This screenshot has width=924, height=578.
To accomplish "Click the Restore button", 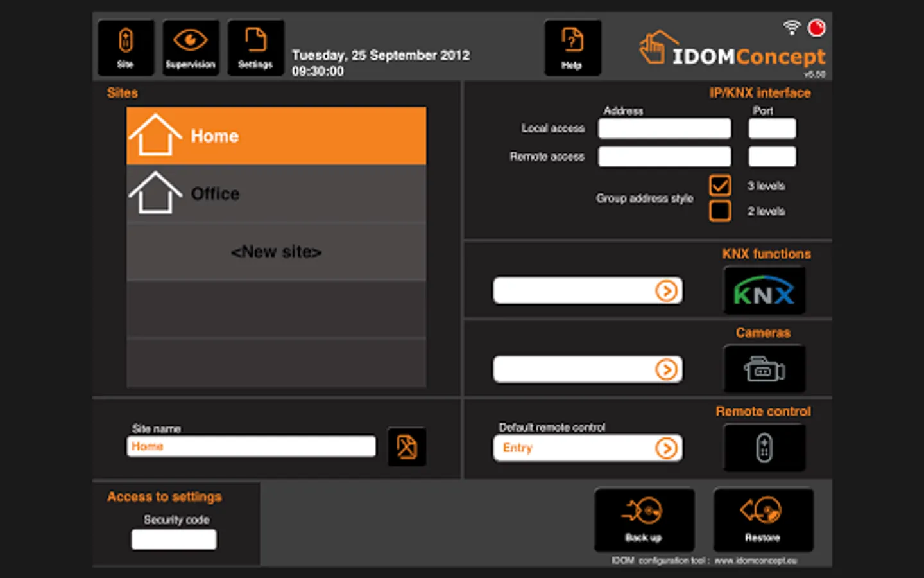I will click(x=763, y=520).
